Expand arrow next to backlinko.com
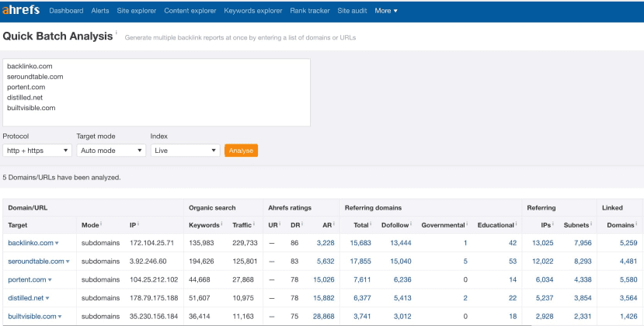The height and width of the screenshot is (326, 644). [x=57, y=243]
